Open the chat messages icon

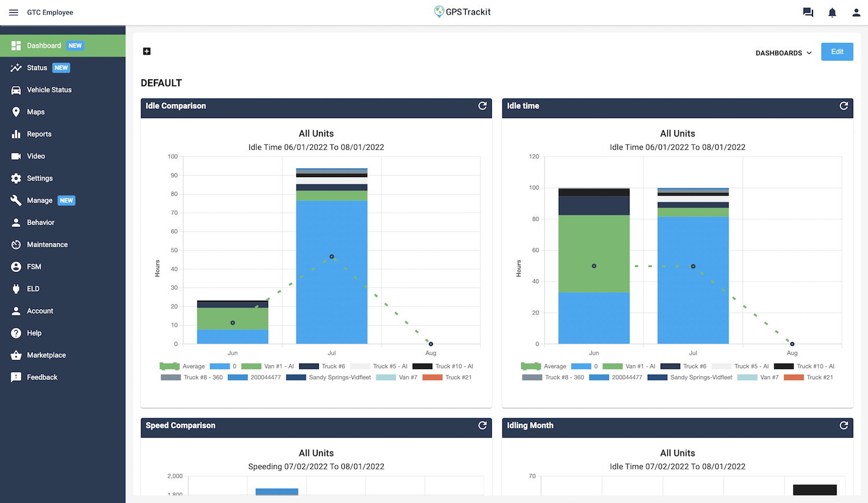(808, 12)
